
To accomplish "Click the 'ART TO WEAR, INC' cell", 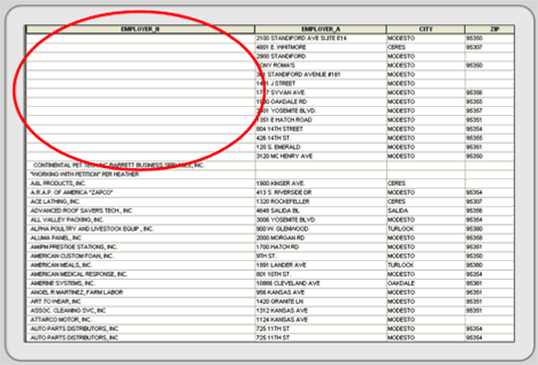I will click(140, 302).
